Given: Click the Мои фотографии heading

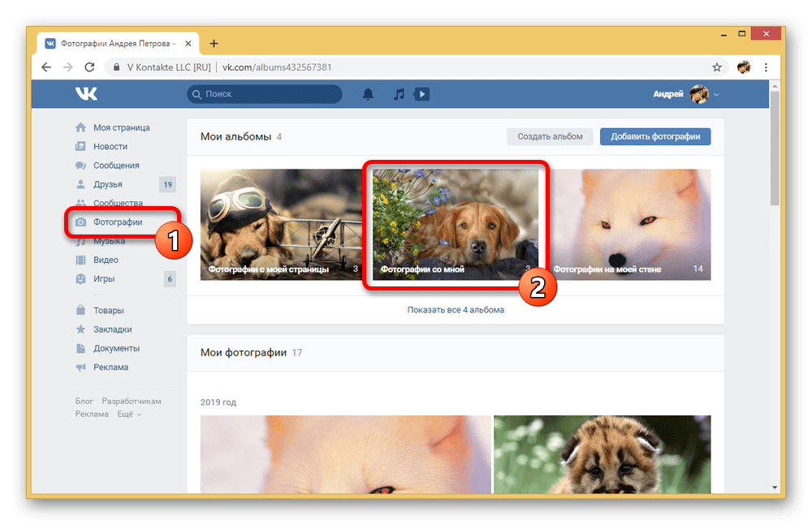Looking at the screenshot, I should click(244, 353).
